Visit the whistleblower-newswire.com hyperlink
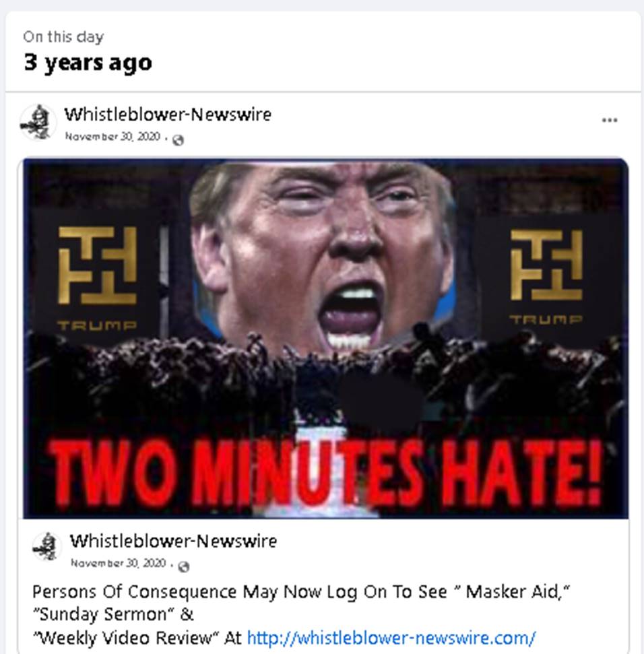The image size is (644, 654). point(391,638)
